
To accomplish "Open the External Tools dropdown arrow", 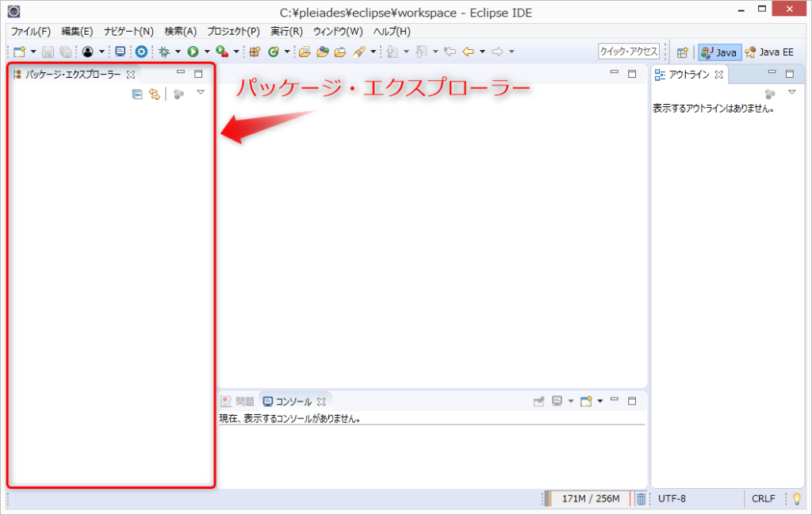I will coord(236,52).
